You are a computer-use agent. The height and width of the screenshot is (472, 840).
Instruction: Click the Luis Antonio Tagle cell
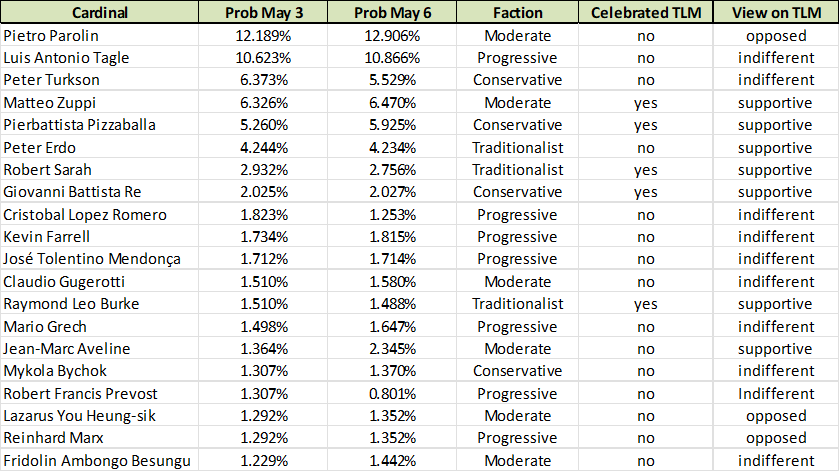(98, 58)
